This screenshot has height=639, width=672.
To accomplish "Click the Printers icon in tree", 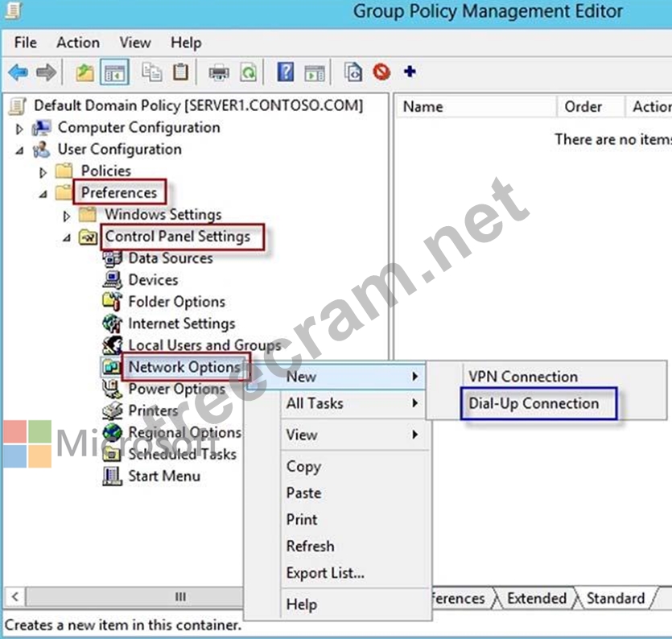I will pos(113,410).
